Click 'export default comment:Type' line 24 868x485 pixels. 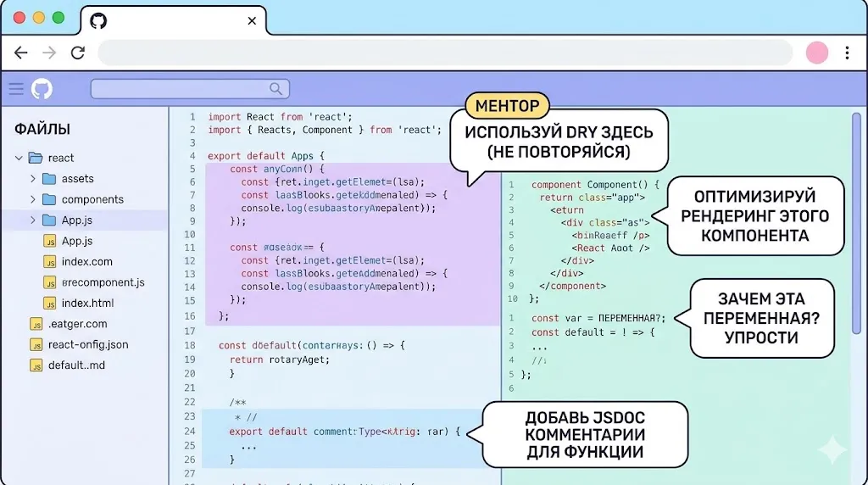point(344,432)
